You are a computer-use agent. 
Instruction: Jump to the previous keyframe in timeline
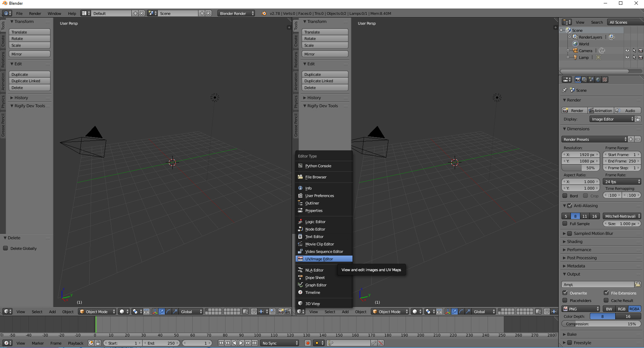(228, 343)
